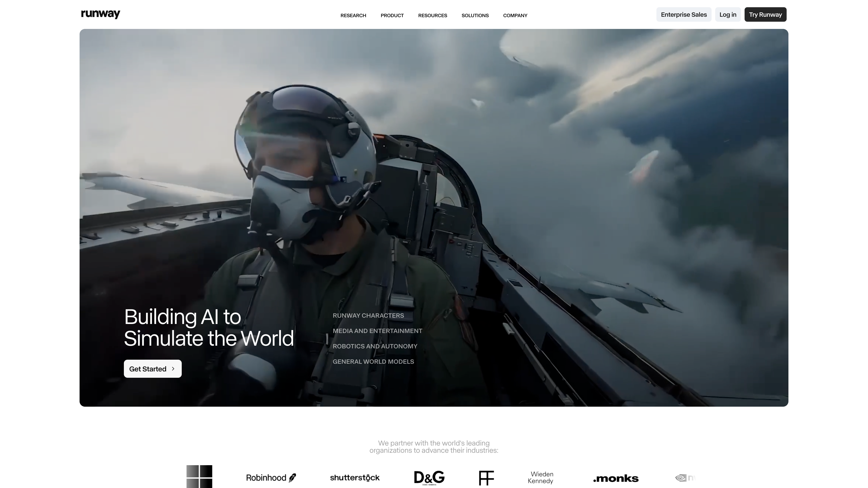Open the Solutions menu item
868x488 pixels.
point(475,16)
